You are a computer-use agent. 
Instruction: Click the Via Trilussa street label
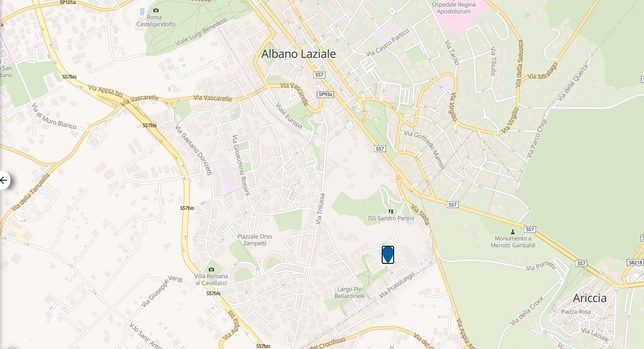[320, 209]
